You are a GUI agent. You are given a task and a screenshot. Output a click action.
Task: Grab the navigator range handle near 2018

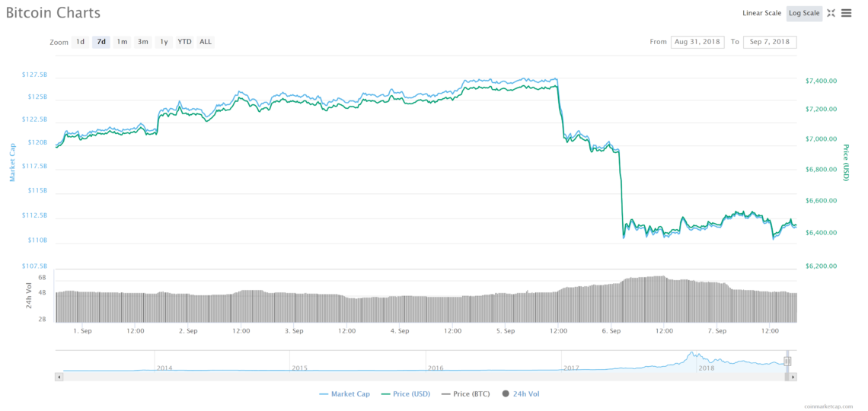(x=787, y=362)
